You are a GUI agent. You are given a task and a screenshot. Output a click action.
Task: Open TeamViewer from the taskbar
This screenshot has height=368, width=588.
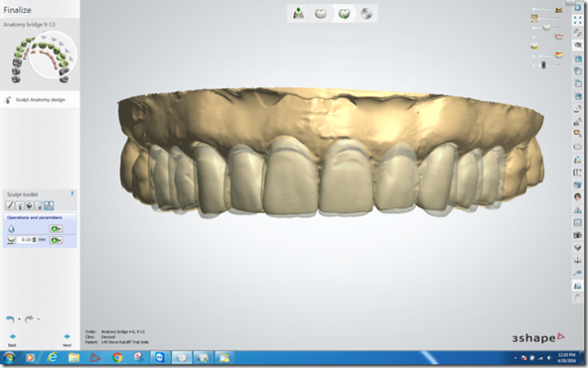pos(160,358)
